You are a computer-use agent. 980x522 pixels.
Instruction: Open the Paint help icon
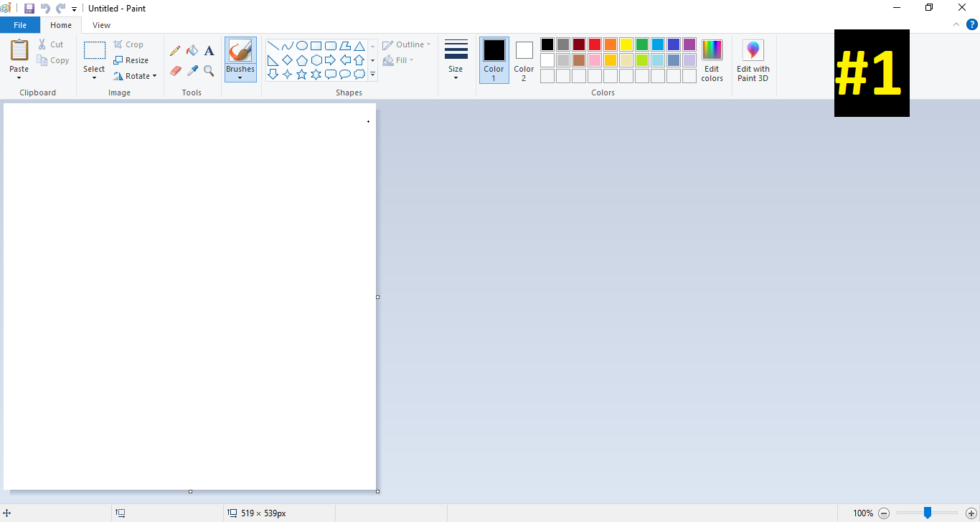[972, 24]
